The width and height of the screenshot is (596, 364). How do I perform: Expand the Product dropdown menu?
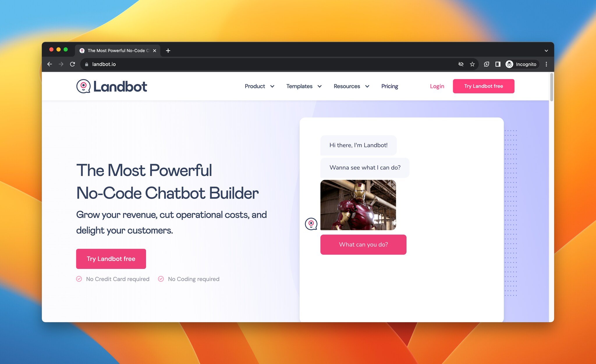tap(259, 86)
